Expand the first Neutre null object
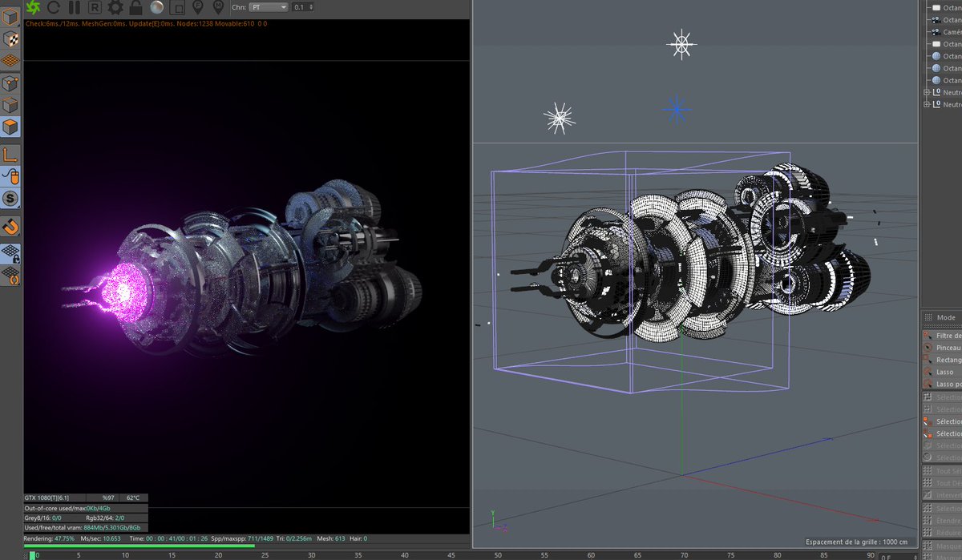 927,92
